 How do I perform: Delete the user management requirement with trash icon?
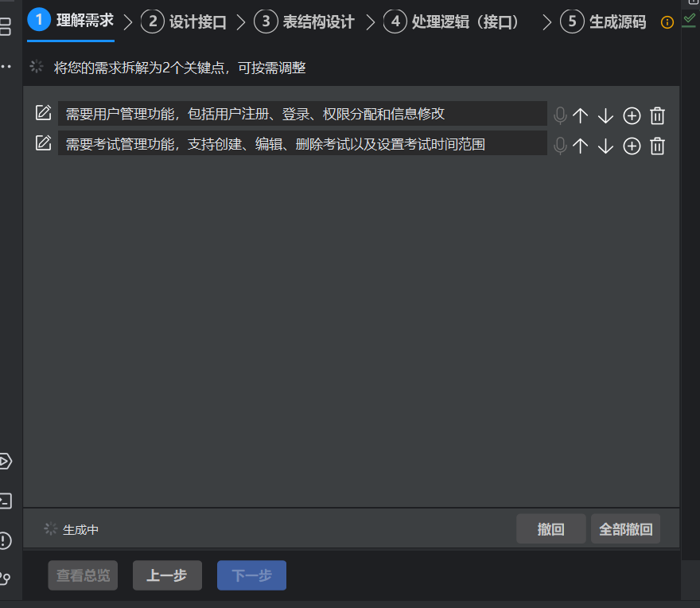tap(657, 115)
